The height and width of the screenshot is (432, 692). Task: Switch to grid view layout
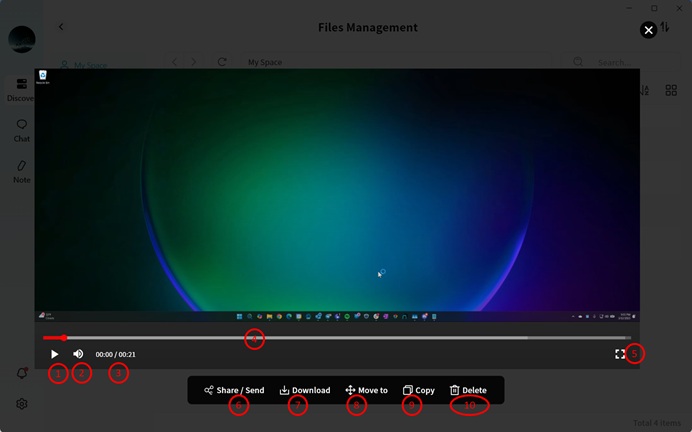coord(671,90)
